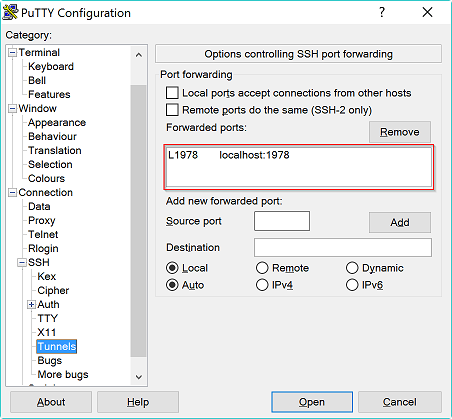The image size is (452, 419).
Task: Click the Remove button
Action: (400, 132)
